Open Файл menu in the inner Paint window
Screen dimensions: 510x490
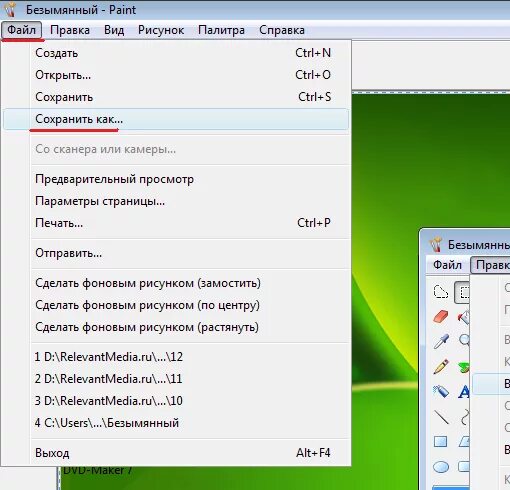[447, 265]
